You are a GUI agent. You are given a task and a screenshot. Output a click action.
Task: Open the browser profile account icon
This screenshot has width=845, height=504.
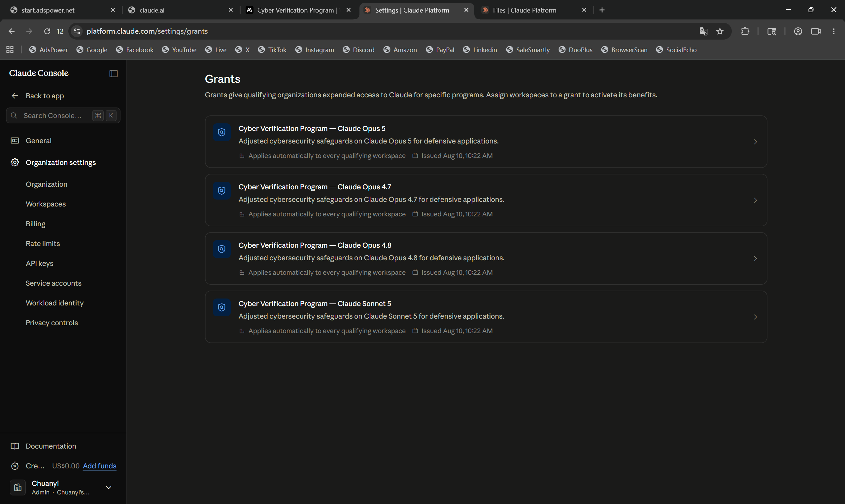tap(798, 31)
